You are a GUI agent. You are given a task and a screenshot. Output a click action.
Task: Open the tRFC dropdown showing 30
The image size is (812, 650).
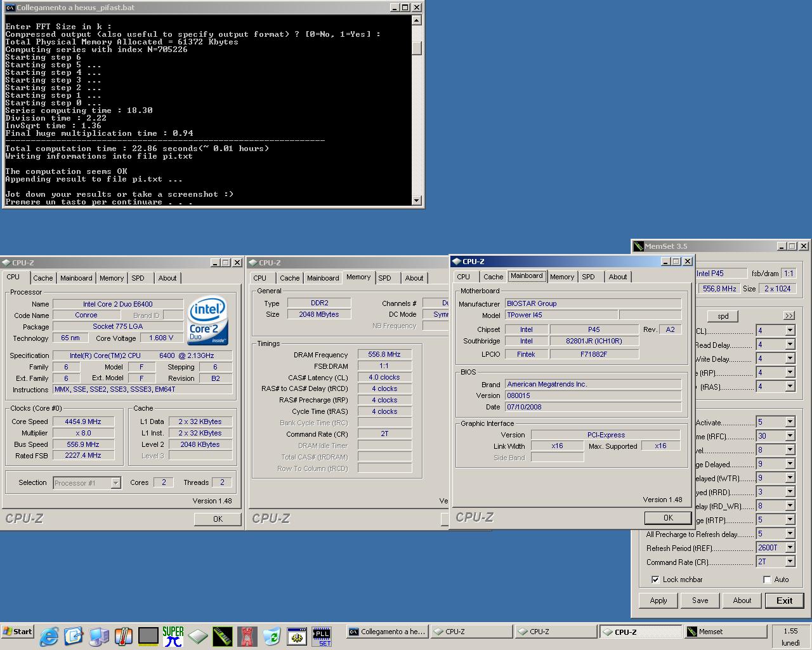pyautogui.click(x=790, y=436)
